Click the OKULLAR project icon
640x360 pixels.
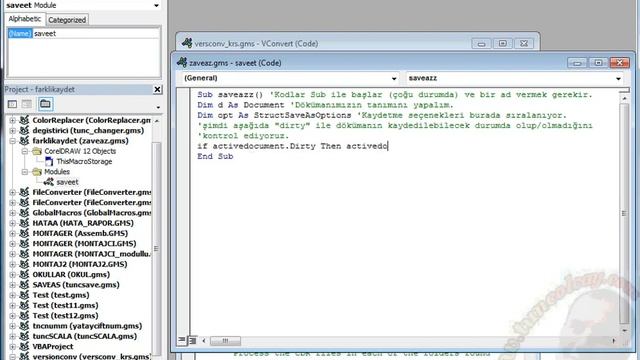(x=24, y=274)
